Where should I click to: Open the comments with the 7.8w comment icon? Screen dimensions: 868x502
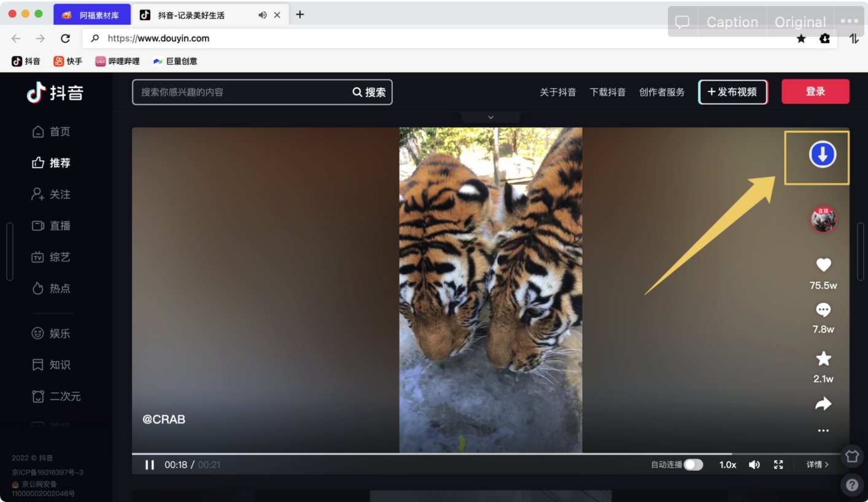coord(823,309)
